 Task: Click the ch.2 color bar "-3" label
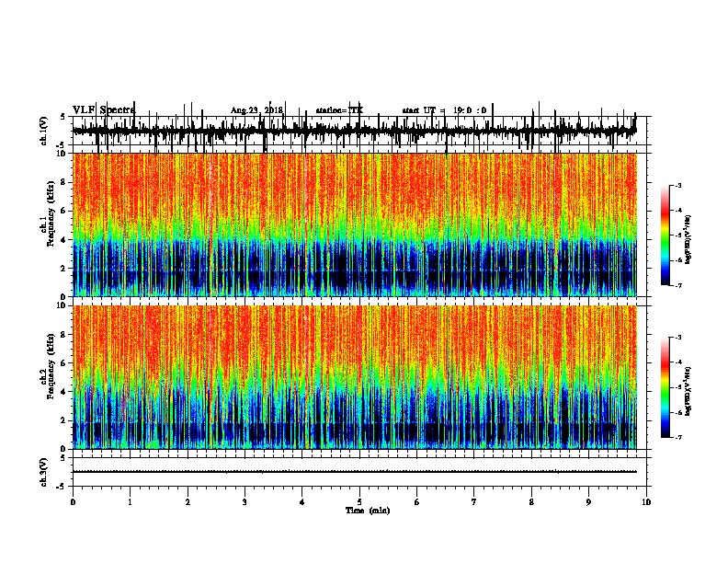tap(678, 338)
